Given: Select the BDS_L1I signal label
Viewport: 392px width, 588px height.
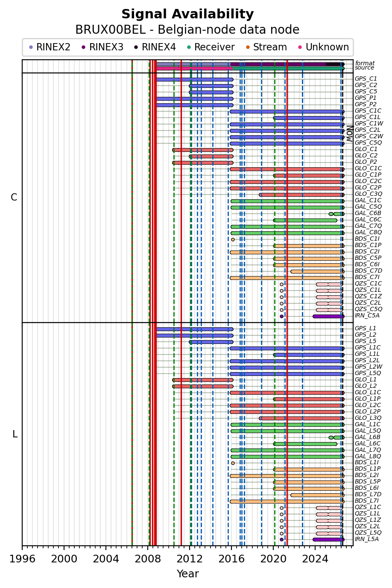Looking at the screenshot, I should [x=367, y=462].
